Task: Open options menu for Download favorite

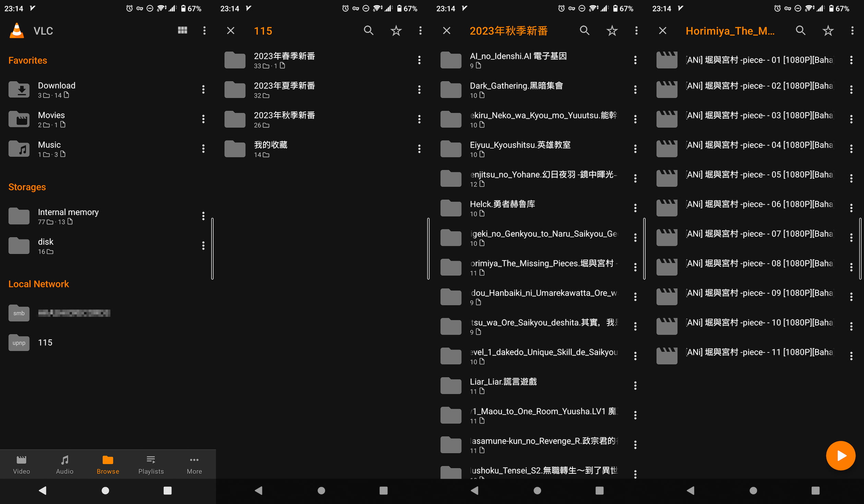Action: click(x=203, y=89)
